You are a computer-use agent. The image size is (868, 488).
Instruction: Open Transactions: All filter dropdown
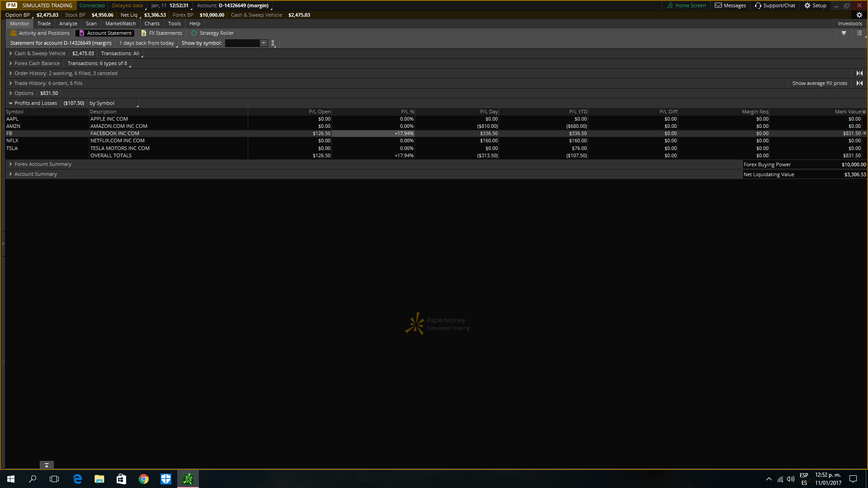tap(120, 53)
